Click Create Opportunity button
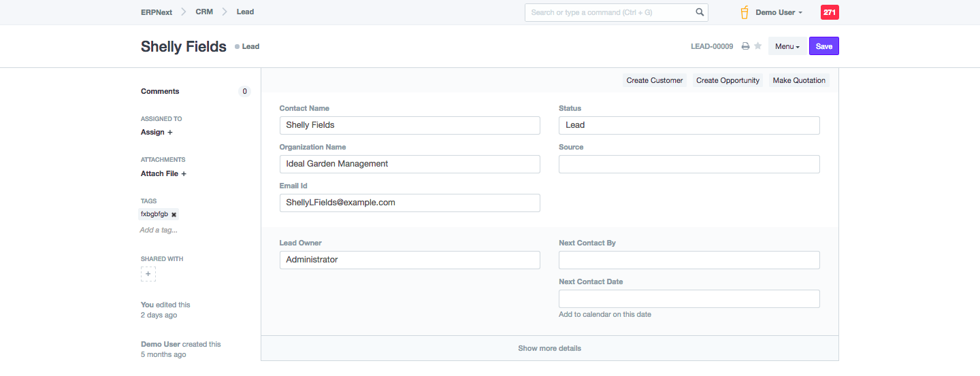 coord(728,80)
